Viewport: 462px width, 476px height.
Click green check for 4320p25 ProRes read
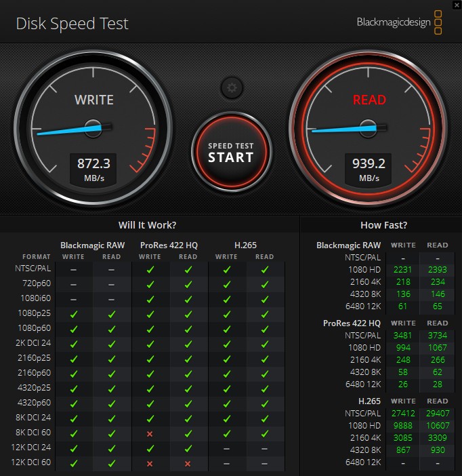pyautogui.click(x=188, y=389)
